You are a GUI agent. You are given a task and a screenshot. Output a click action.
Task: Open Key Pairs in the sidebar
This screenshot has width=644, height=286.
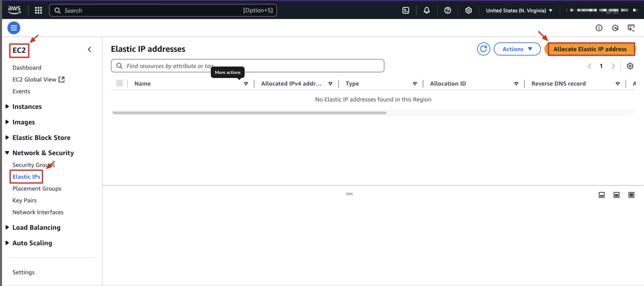pos(24,200)
